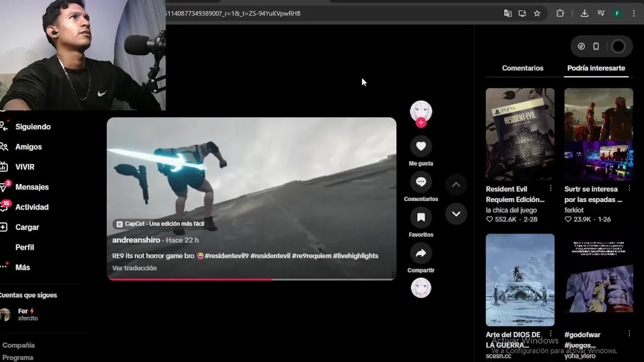The width and height of the screenshot is (644, 362).
Task: Open Siguiendo in the sidebar
Action: [33, 127]
